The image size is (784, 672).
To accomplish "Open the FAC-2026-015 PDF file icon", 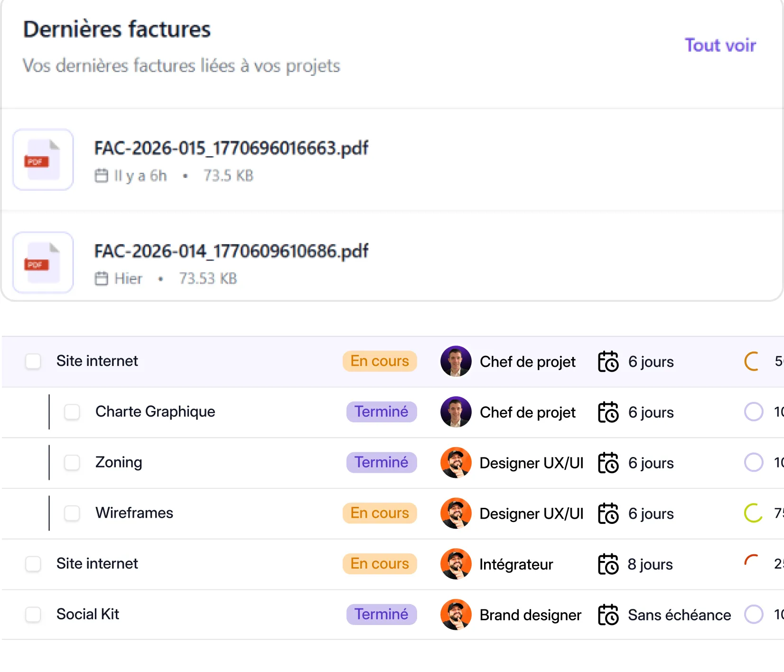I will (42, 159).
